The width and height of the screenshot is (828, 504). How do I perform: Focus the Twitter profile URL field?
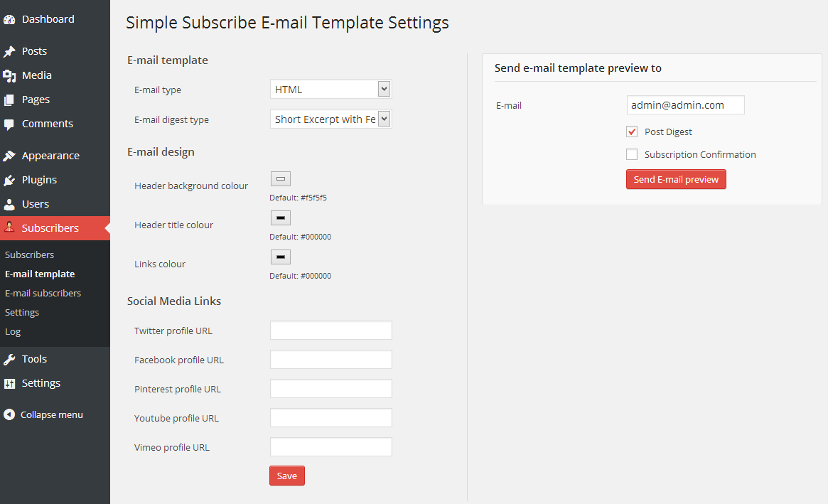[331, 330]
